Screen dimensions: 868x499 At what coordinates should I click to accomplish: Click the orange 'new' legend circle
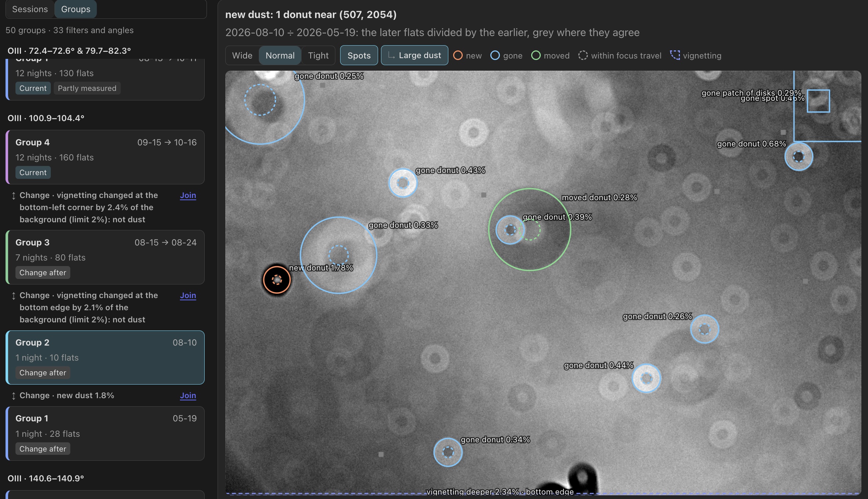[x=458, y=56]
